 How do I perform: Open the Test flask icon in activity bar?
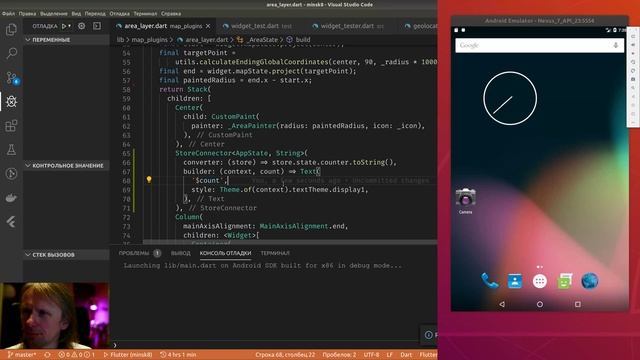[x=11, y=149]
